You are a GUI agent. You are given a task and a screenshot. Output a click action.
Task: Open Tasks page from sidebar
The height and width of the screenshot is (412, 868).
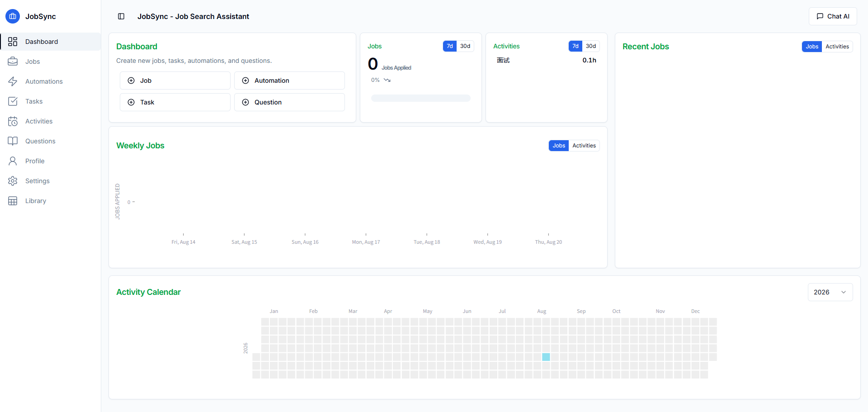pyautogui.click(x=51, y=101)
